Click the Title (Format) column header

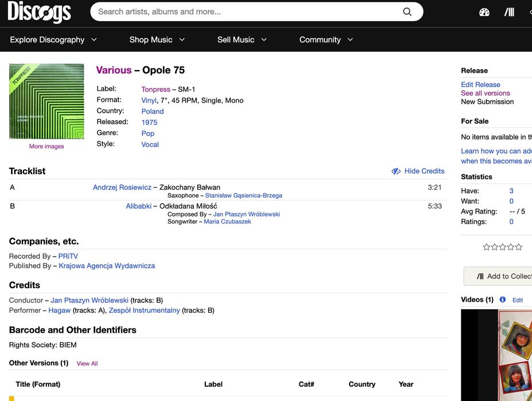click(x=38, y=384)
